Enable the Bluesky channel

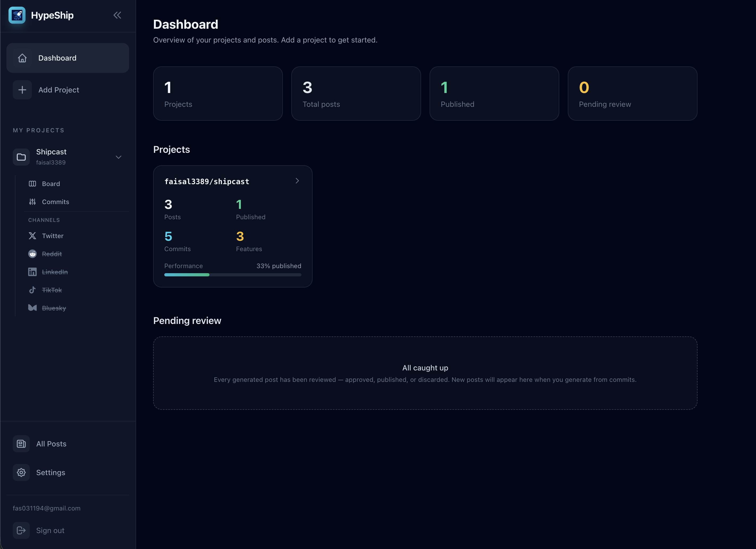click(54, 308)
